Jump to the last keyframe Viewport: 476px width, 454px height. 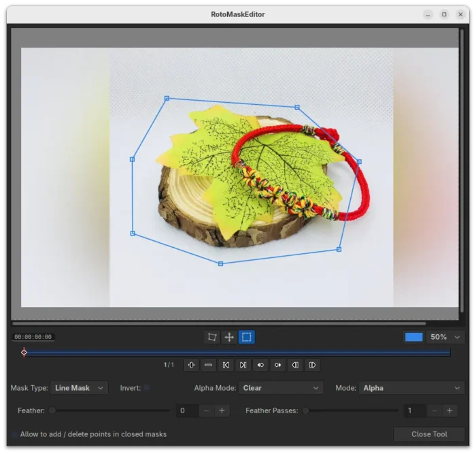point(243,365)
